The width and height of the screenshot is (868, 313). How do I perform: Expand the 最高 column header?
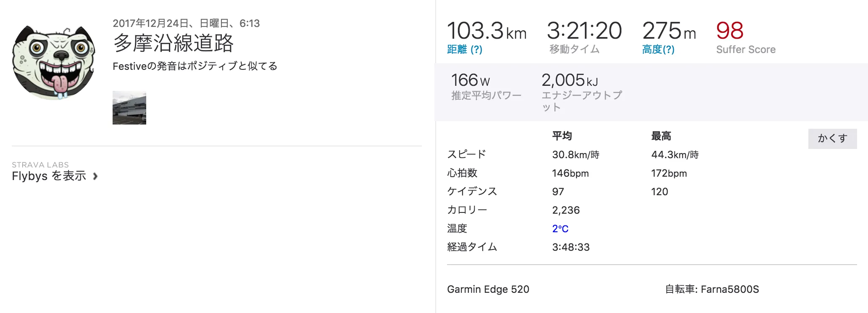[660, 135]
